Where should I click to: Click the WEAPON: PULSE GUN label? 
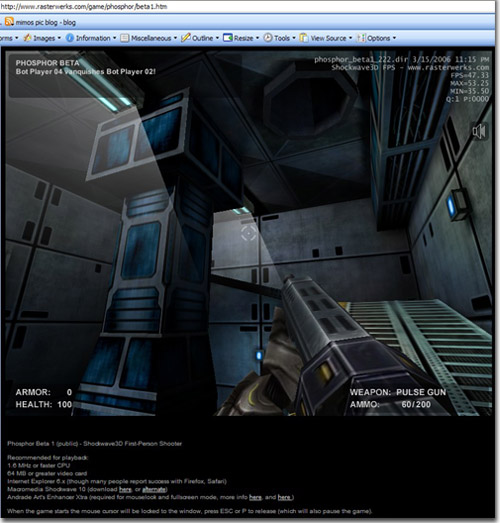pyautogui.click(x=398, y=392)
